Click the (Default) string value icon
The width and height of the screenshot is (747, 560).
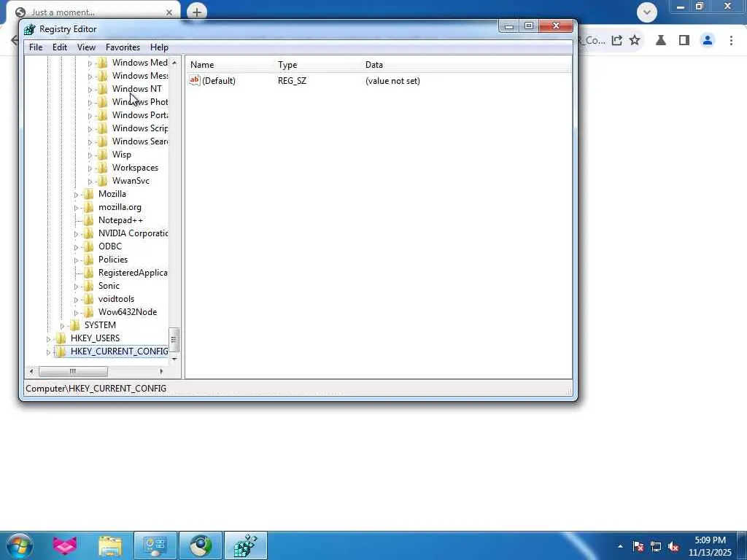click(x=194, y=80)
